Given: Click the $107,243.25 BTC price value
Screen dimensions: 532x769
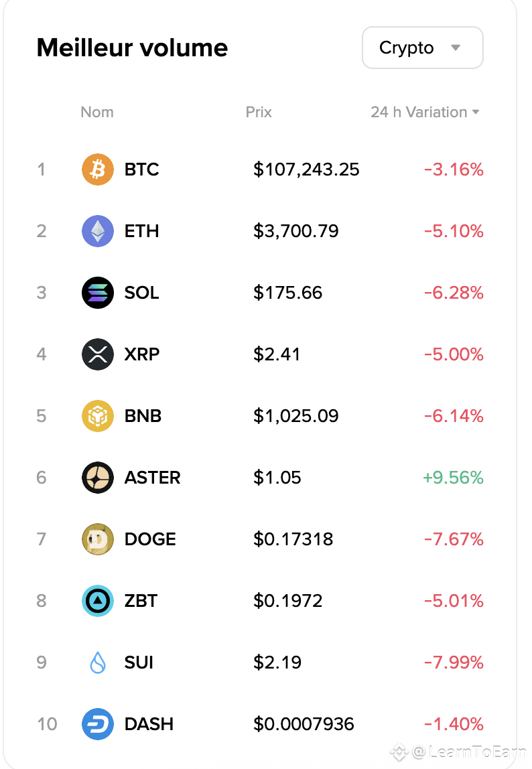Looking at the screenshot, I should point(306,169).
